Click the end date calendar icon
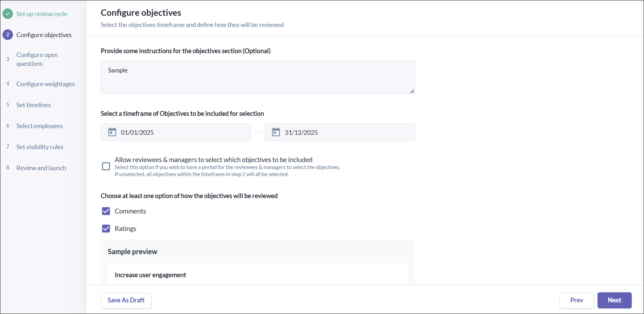This screenshot has width=644, height=314. (x=276, y=132)
